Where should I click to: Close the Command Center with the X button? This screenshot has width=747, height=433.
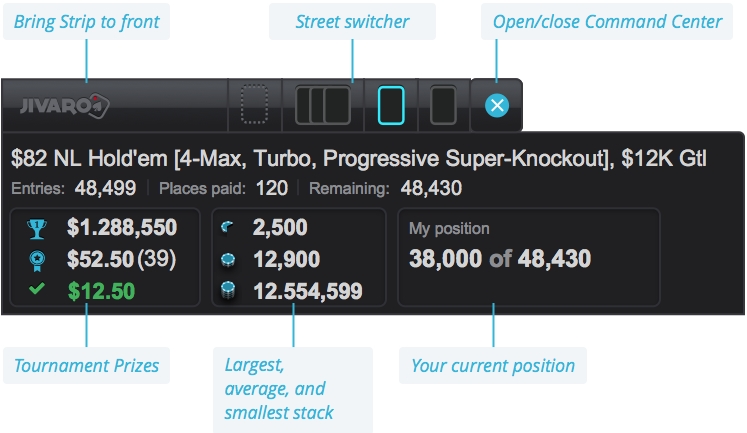click(x=497, y=105)
